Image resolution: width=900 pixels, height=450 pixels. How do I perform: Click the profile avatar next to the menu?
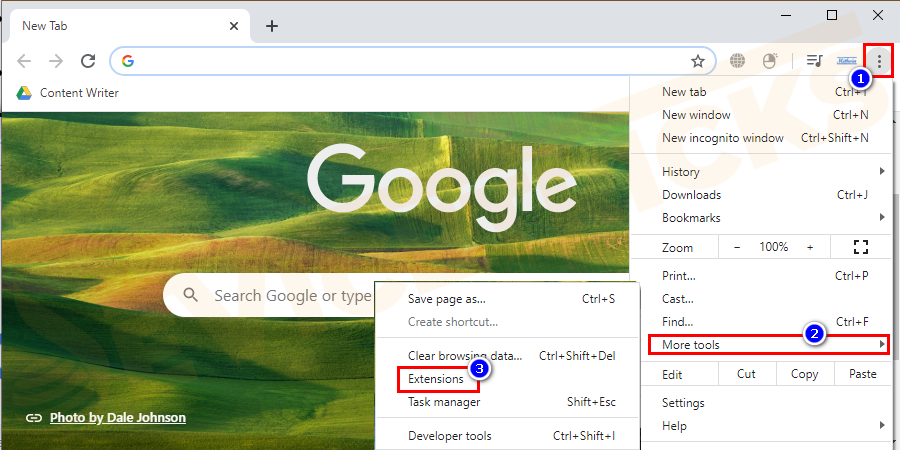tap(847, 60)
